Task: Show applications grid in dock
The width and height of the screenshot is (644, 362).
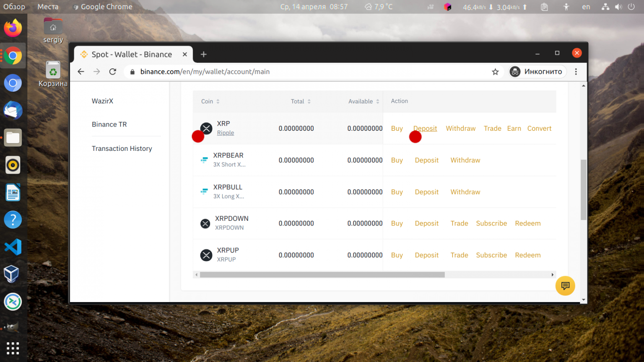Action: tap(13, 348)
